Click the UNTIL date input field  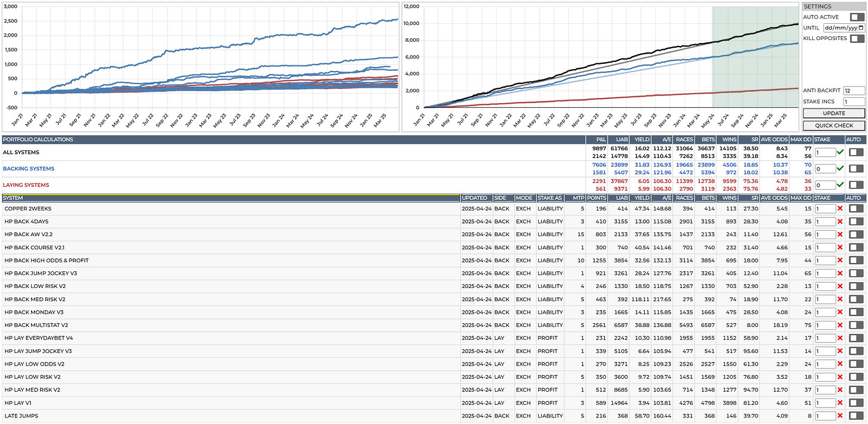[844, 27]
